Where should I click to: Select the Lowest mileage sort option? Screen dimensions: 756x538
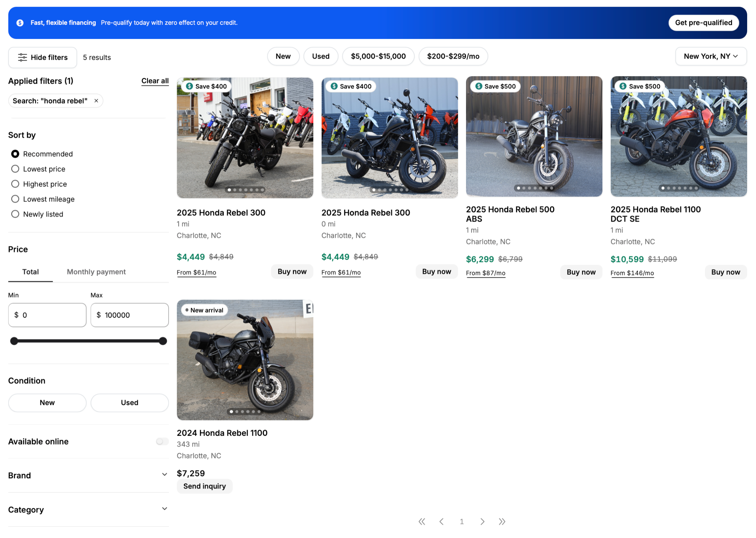(x=15, y=199)
